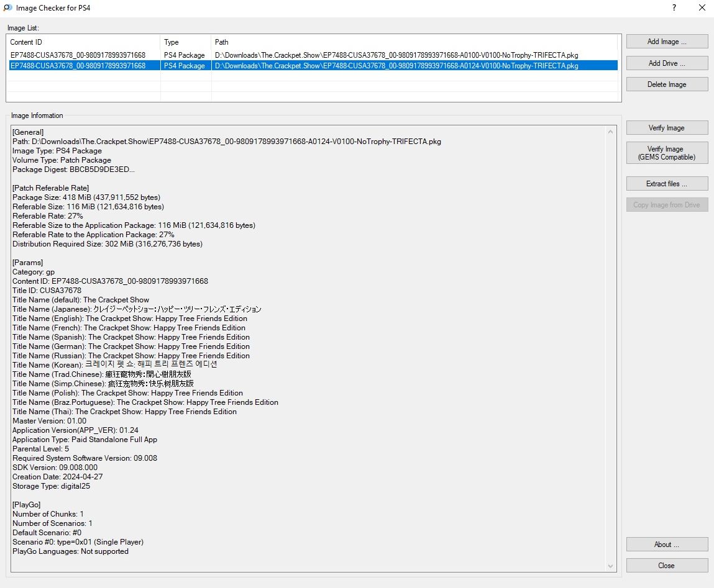Viewport: 714px width, 588px height.
Task: Click the Title ID: CUSA37678 line
Action: click(47, 291)
